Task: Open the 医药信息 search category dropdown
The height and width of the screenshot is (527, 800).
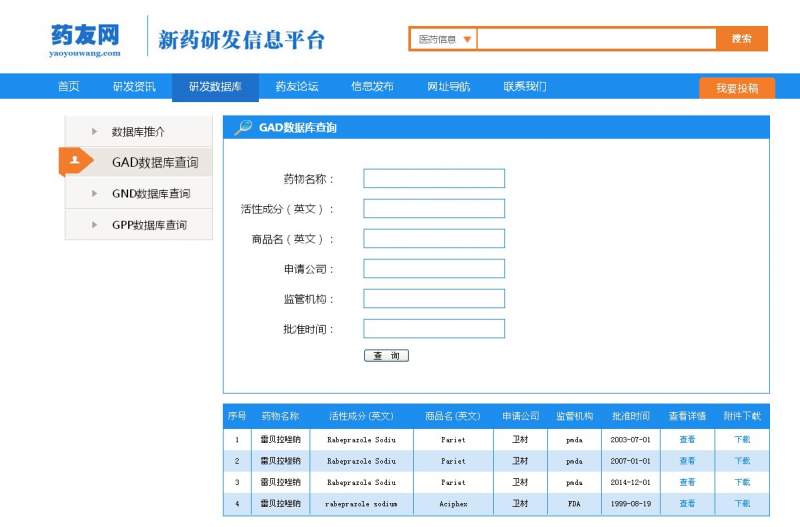Action: click(443, 39)
